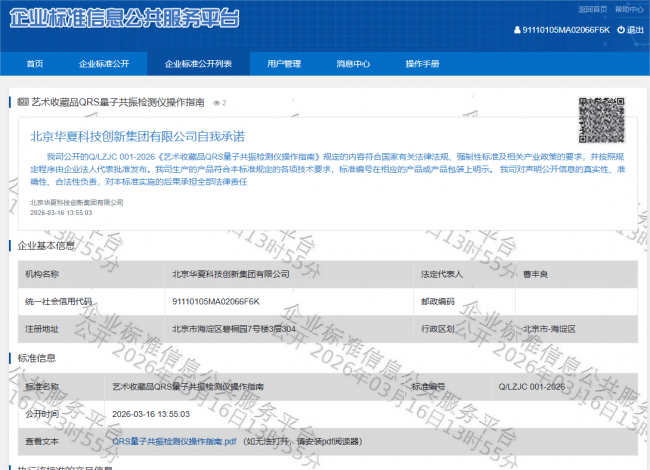The height and width of the screenshot is (470, 650).
Task: Log out with the 退出 button
Action: click(635, 30)
